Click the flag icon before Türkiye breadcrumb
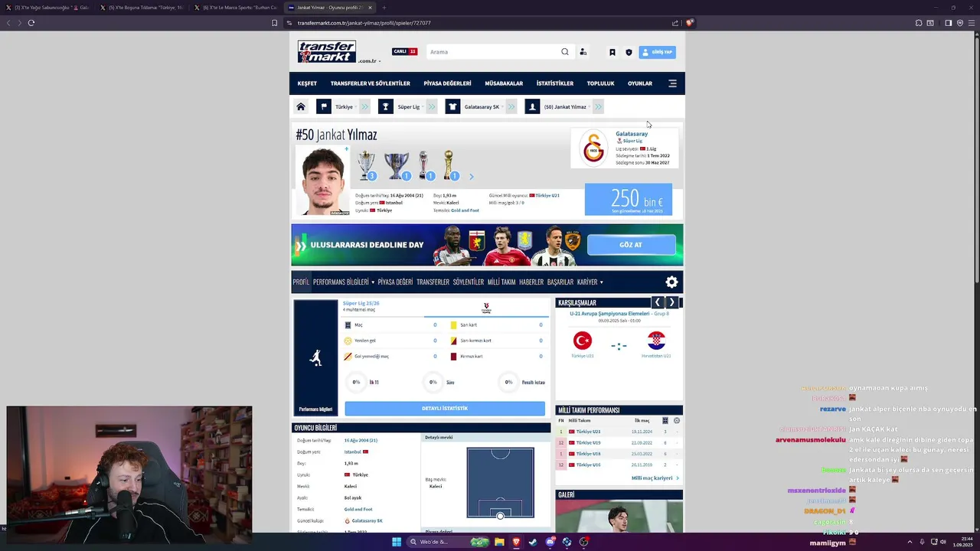980x551 pixels. click(324, 106)
